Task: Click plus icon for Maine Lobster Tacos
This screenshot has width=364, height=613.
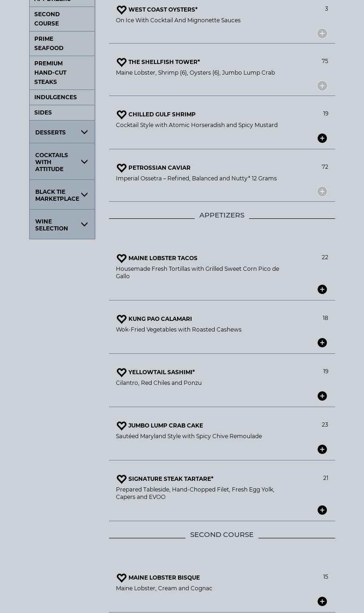Action: [x=322, y=289]
